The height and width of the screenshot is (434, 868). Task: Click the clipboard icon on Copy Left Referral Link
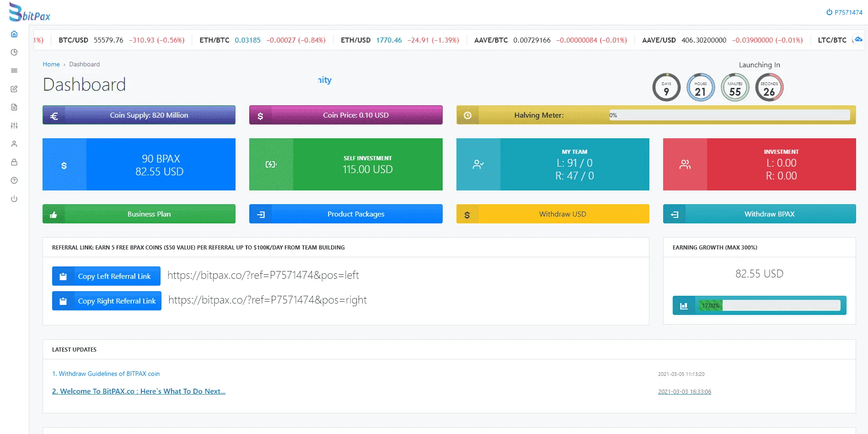pyautogui.click(x=63, y=277)
